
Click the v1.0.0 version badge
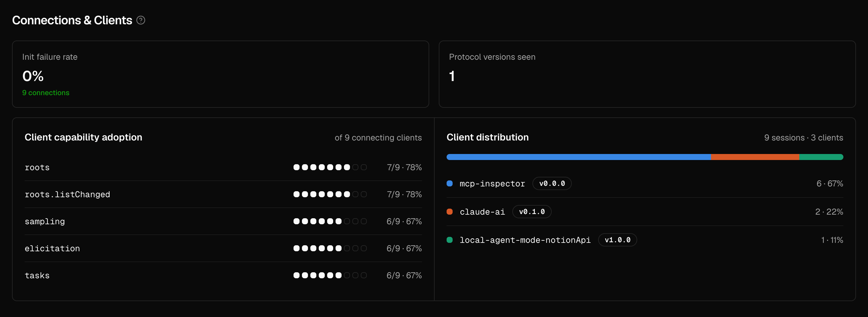617,240
